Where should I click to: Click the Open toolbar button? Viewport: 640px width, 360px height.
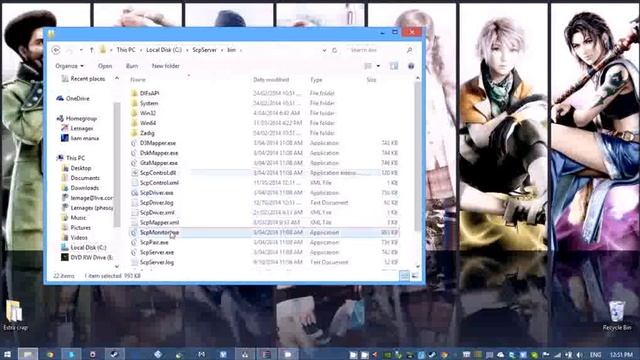tap(105, 66)
